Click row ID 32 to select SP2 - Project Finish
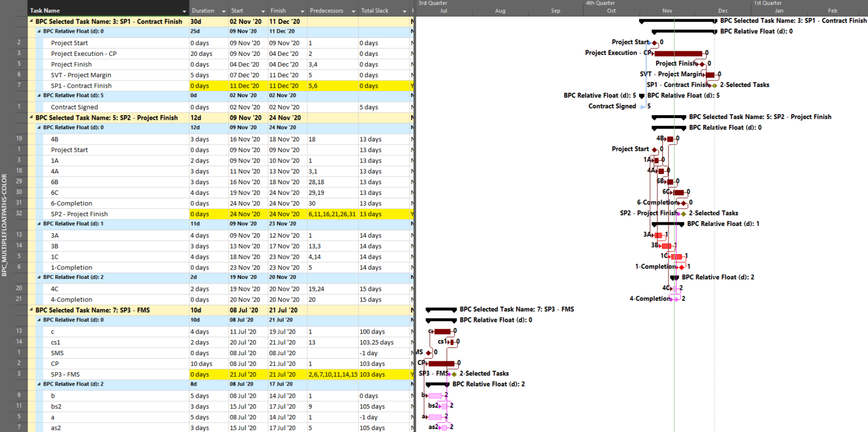Viewport: 868px width, 432px height. point(19,213)
